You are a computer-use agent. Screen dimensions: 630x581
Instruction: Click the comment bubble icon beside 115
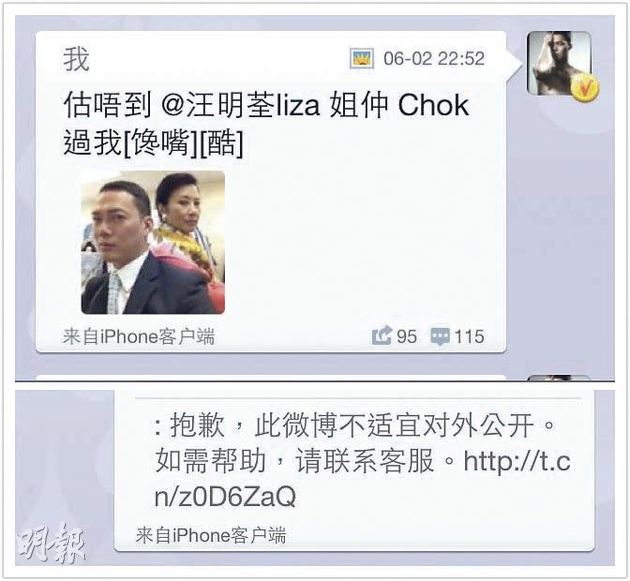coord(440,337)
